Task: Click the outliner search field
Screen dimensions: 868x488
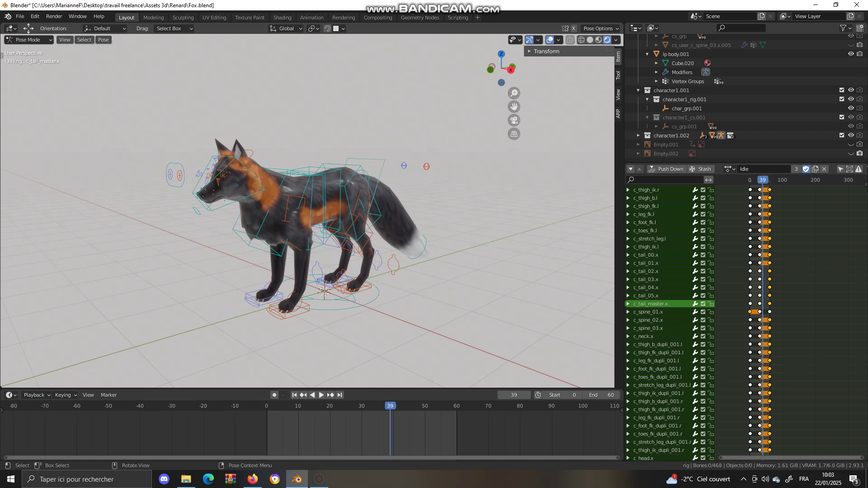Action: (741, 28)
